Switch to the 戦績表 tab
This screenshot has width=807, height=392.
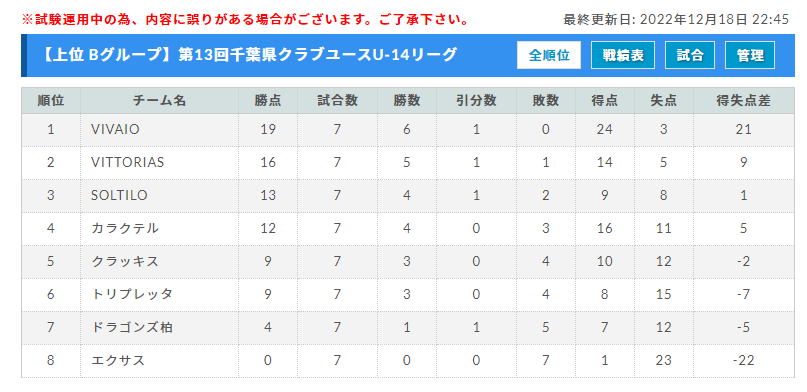click(623, 55)
